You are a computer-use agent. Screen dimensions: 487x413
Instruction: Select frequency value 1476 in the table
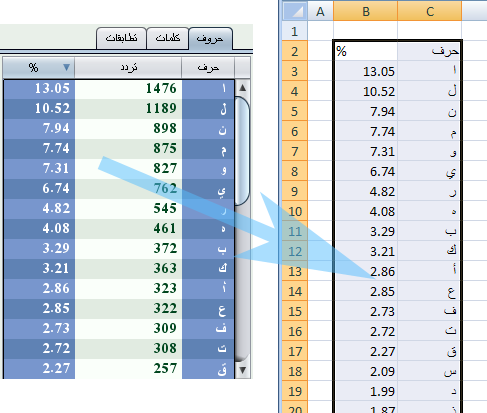[128, 89]
